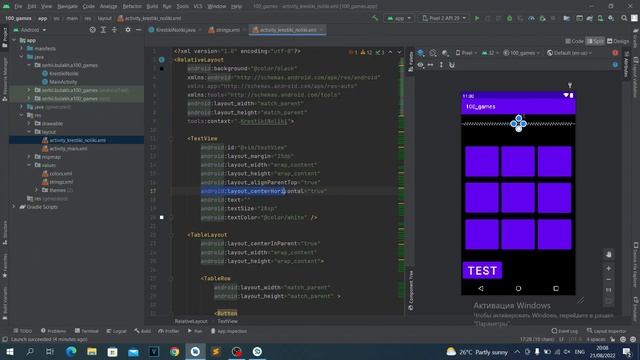This screenshot has width=640, height=360.
Task: Click the center purple cell in preview grid
Action: [518, 198]
